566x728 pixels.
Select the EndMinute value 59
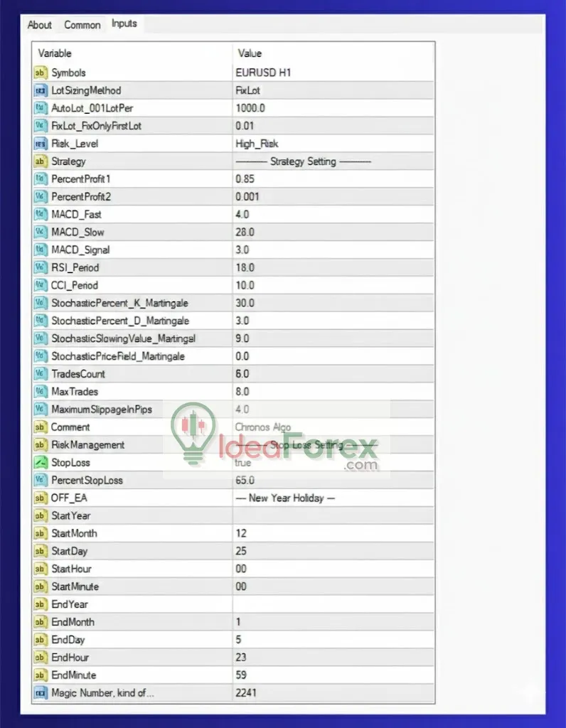(x=241, y=675)
